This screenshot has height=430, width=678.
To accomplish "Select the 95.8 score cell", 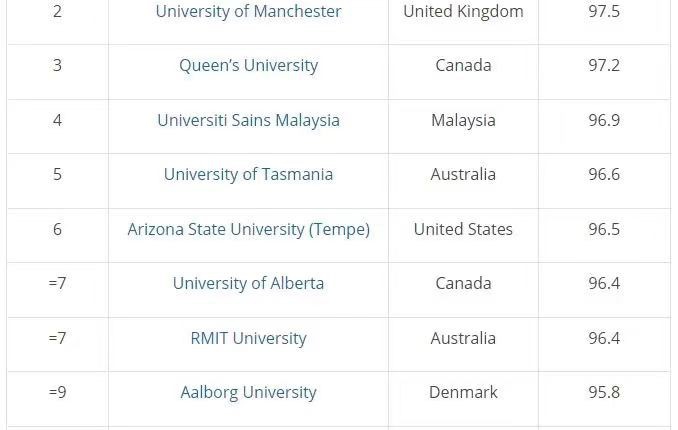I will [x=604, y=399].
